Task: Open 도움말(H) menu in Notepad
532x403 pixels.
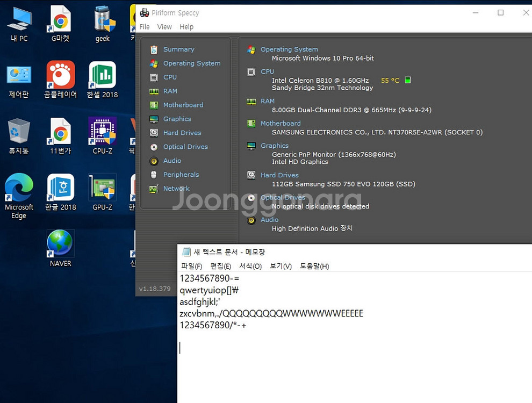Action: click(x=314, y=266)
